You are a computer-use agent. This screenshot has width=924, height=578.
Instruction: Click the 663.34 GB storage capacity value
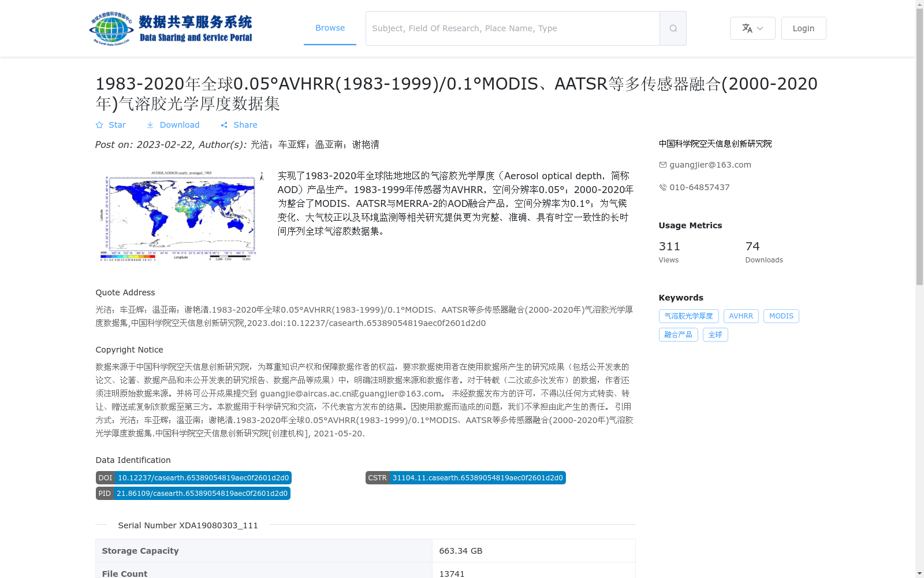click(x=461, y=551)
